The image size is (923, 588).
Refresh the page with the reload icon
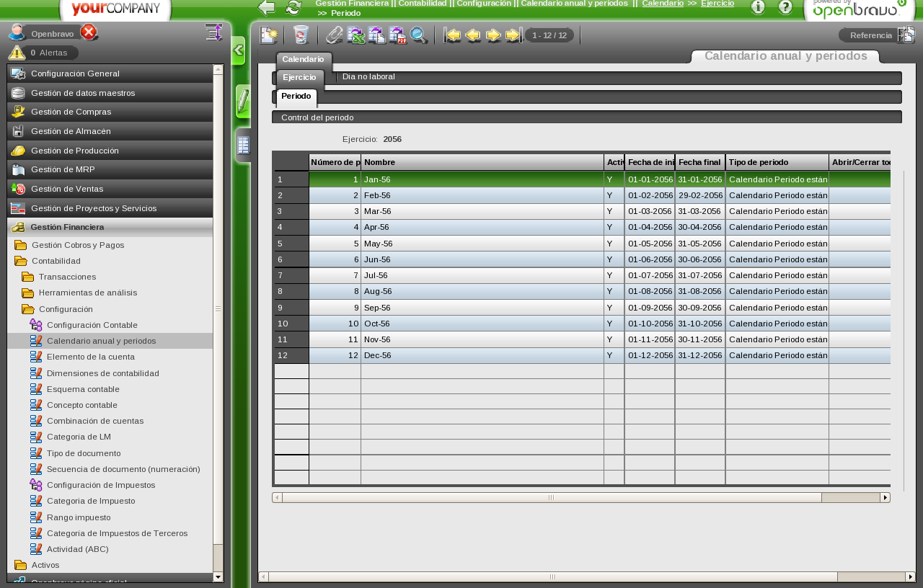(x=293, y=8)
